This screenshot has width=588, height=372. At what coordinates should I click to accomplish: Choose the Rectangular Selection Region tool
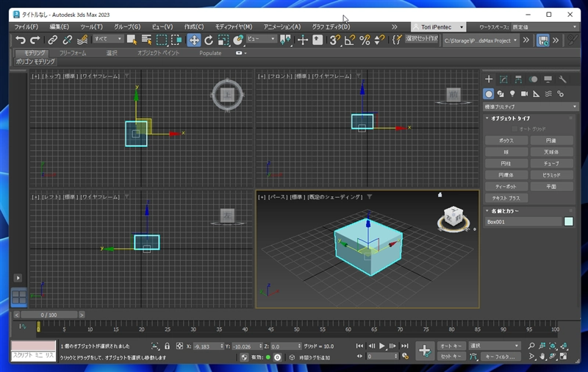point(162,40)
